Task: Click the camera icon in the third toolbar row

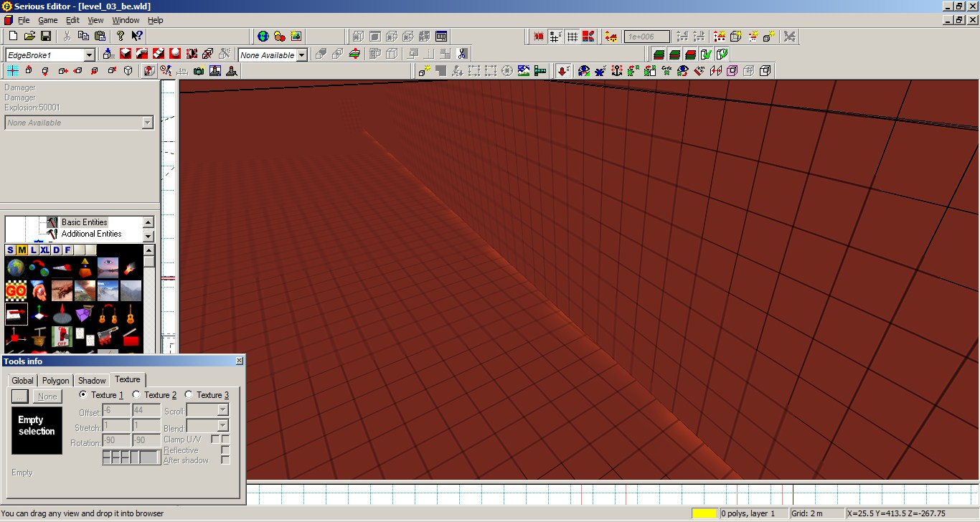Action: pos(199,70)
